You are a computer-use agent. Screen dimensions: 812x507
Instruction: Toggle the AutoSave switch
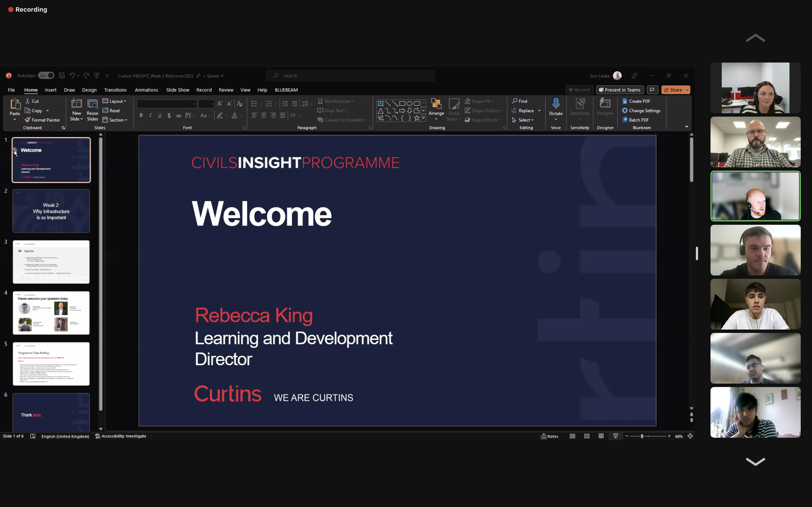46,75
